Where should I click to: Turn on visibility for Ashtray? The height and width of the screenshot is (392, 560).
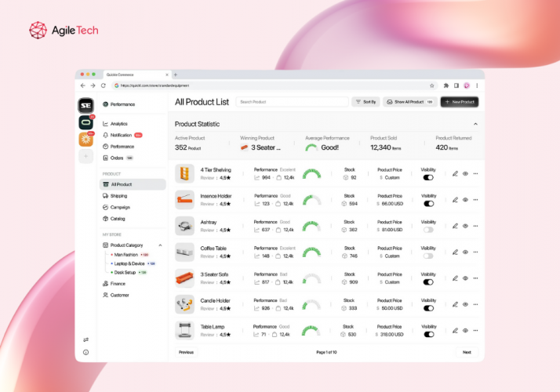(428, 230)
